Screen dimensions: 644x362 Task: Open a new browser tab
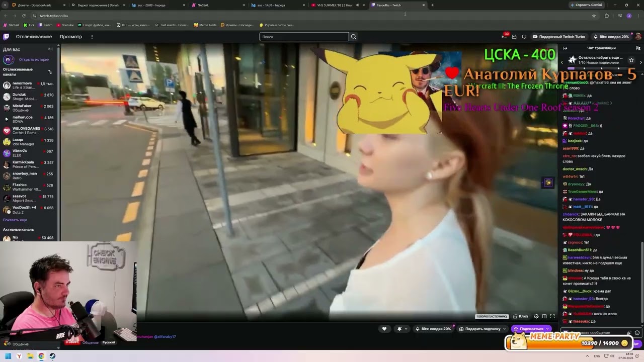(433, 5)
